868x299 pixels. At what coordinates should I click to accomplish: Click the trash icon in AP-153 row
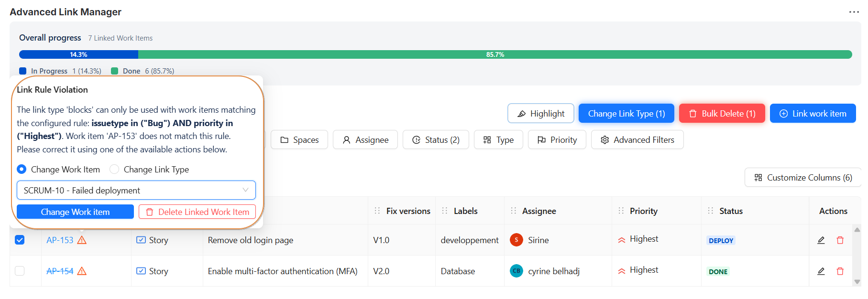(840, 240)
